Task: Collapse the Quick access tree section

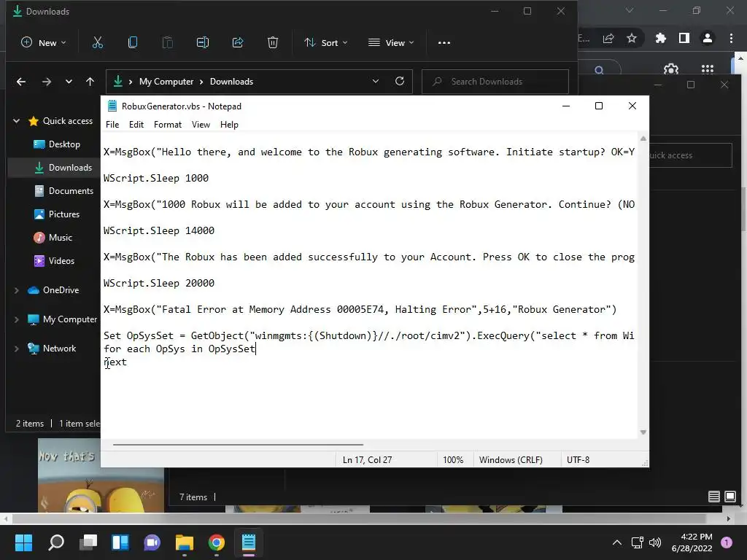Action: [16, 121]
